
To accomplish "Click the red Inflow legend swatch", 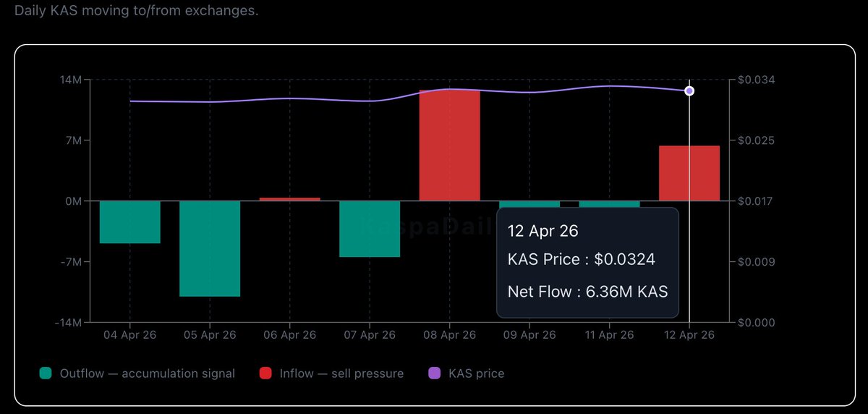I will pyautogui.click(x=265, y=373).
